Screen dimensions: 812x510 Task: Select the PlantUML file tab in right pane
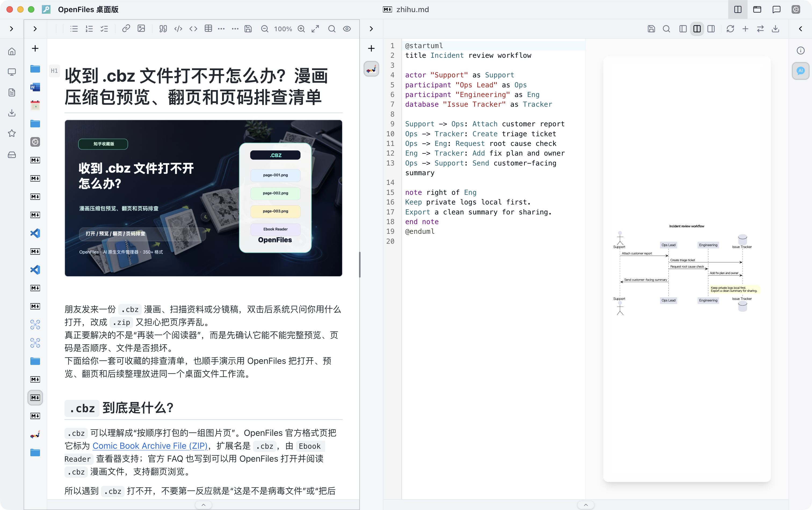click(371, 69)
